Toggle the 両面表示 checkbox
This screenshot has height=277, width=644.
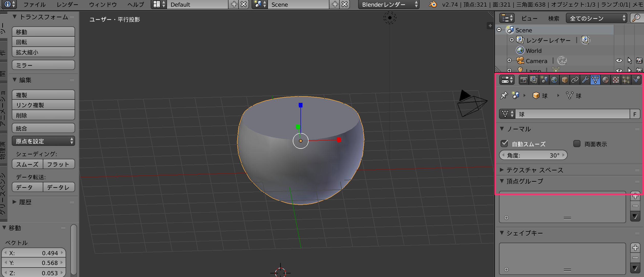click(577, 144)
